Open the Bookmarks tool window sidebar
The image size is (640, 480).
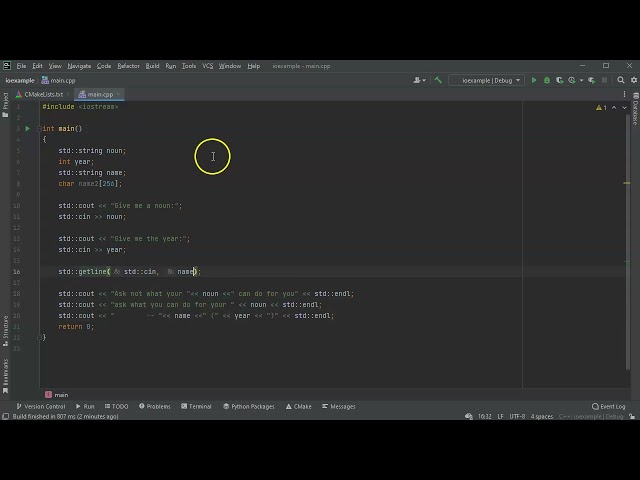(5, 376)
